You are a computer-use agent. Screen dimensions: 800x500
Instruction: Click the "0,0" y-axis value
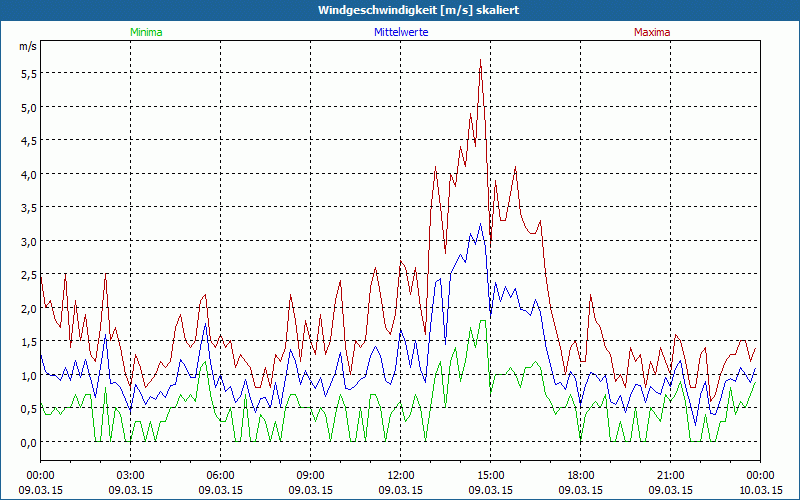point(29,443)
